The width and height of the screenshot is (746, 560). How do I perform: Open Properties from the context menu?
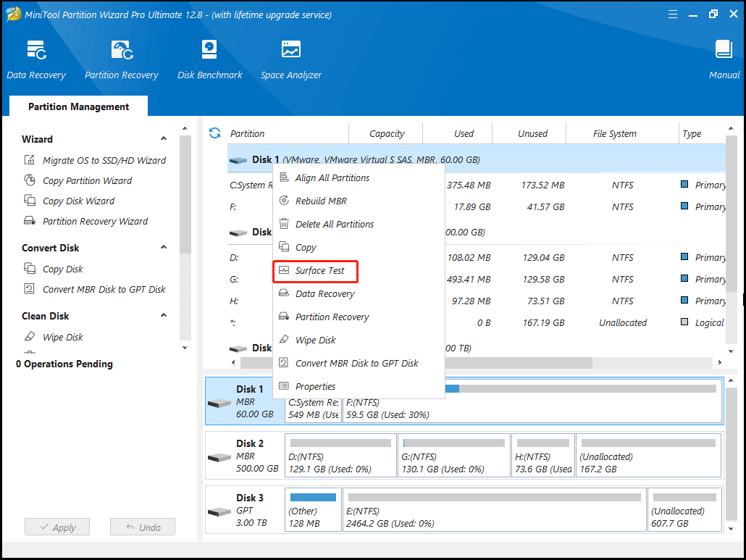pos(315,387)
